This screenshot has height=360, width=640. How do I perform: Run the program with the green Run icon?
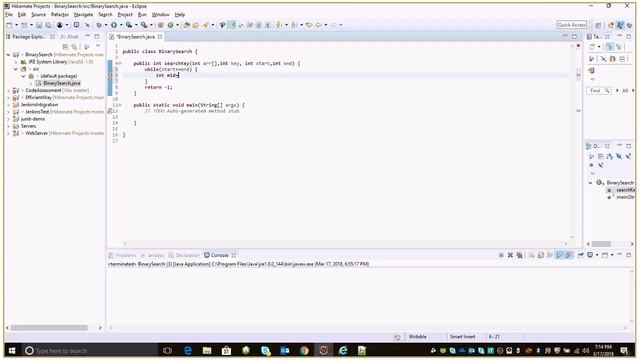[x=114, y=25]
